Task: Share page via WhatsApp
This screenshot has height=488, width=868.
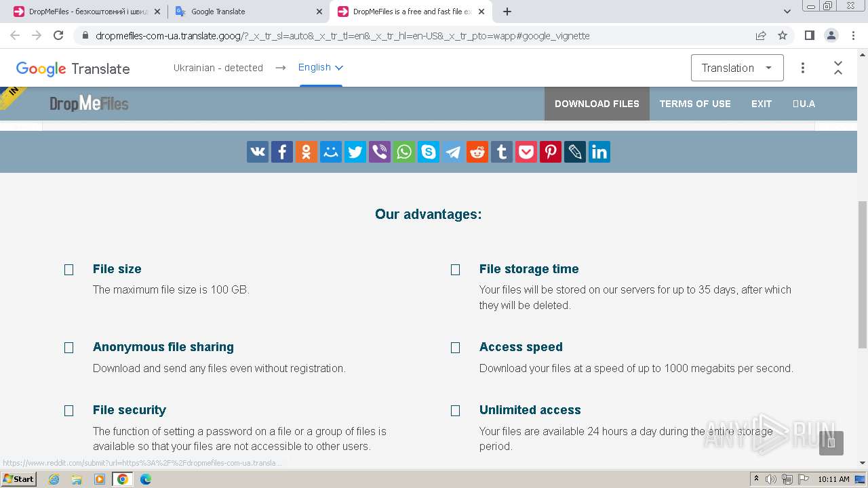Action: pos(404,152)
